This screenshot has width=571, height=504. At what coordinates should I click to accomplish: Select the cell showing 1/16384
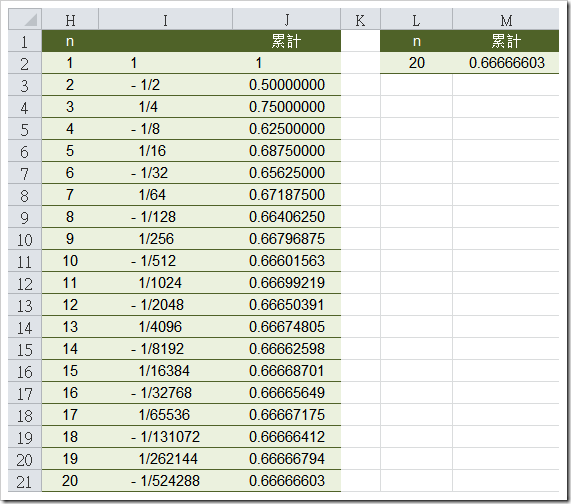(165, 371)
